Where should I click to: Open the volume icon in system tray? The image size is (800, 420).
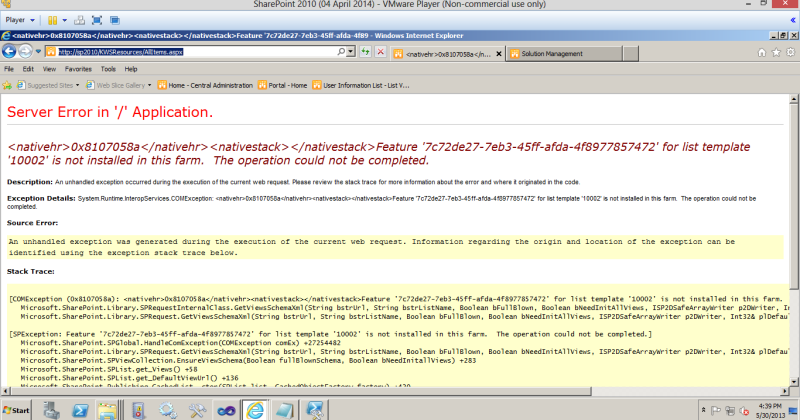744,411
